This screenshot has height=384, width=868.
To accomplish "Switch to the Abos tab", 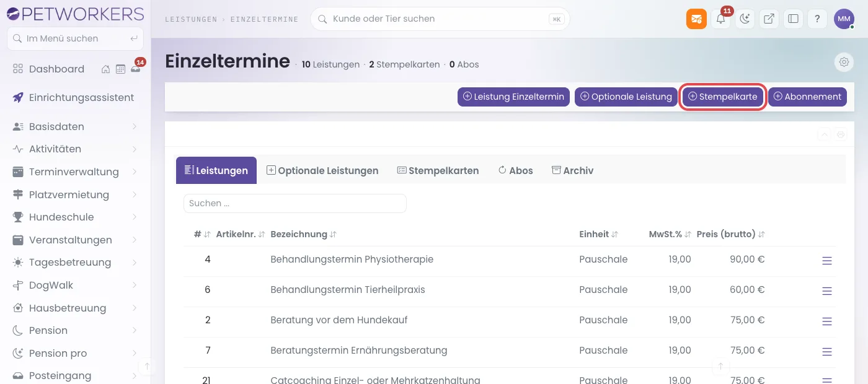I will (x=515, y=170).
